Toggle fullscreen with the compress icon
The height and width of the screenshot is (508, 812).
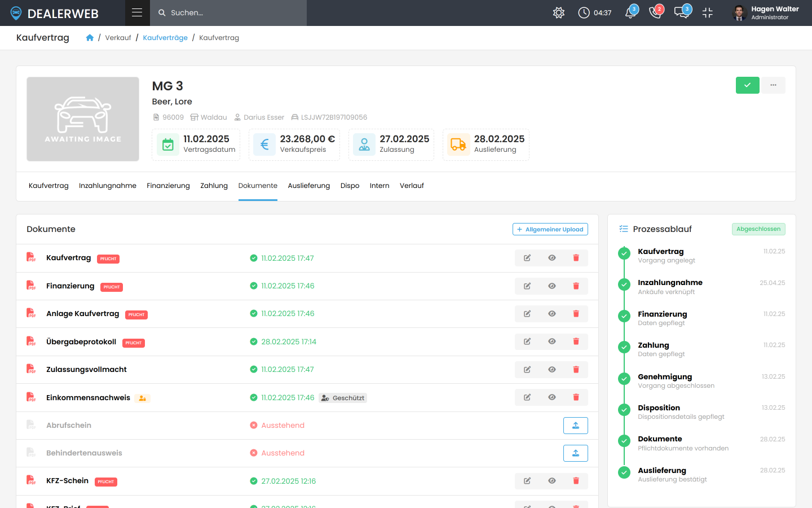click(708, 12)
